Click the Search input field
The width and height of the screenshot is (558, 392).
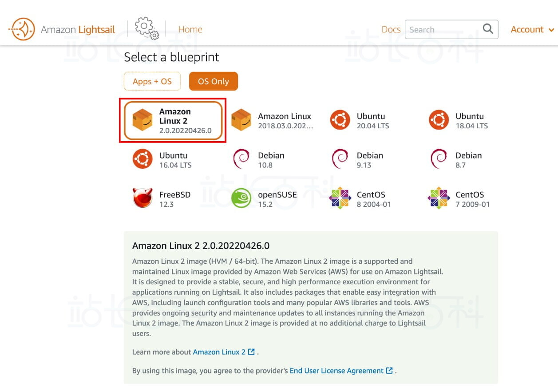point(444,29)
